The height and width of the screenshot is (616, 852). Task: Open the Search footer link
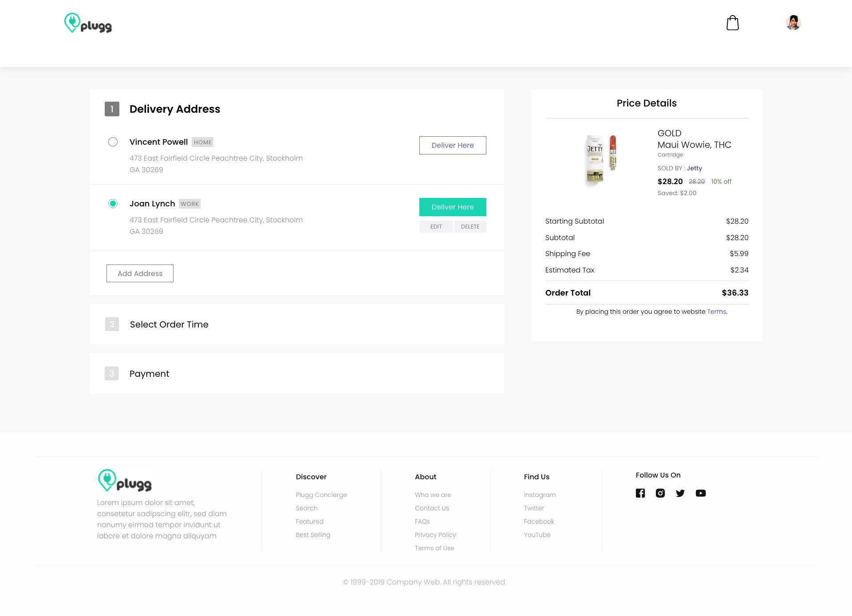pos(307,508)
